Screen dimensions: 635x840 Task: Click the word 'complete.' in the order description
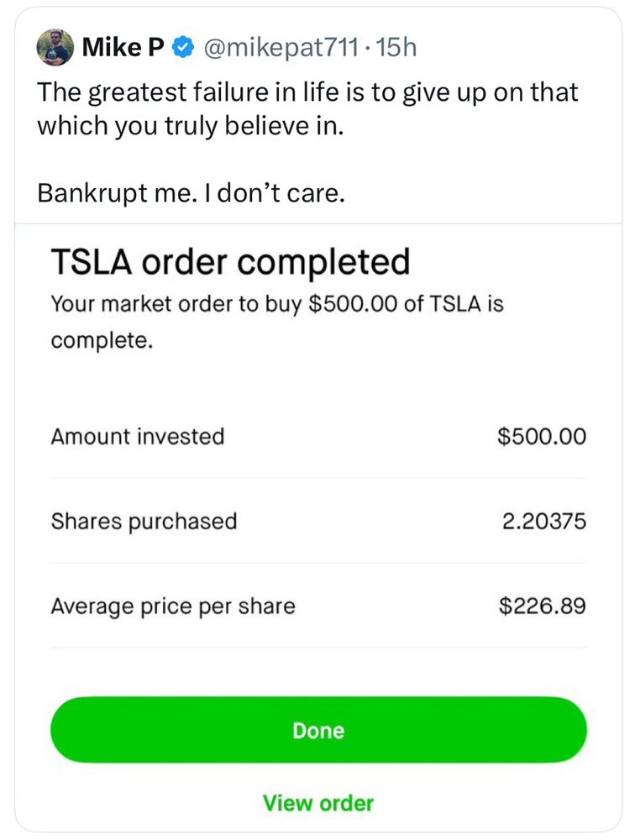pyautogui.click(x=102, y=342)
